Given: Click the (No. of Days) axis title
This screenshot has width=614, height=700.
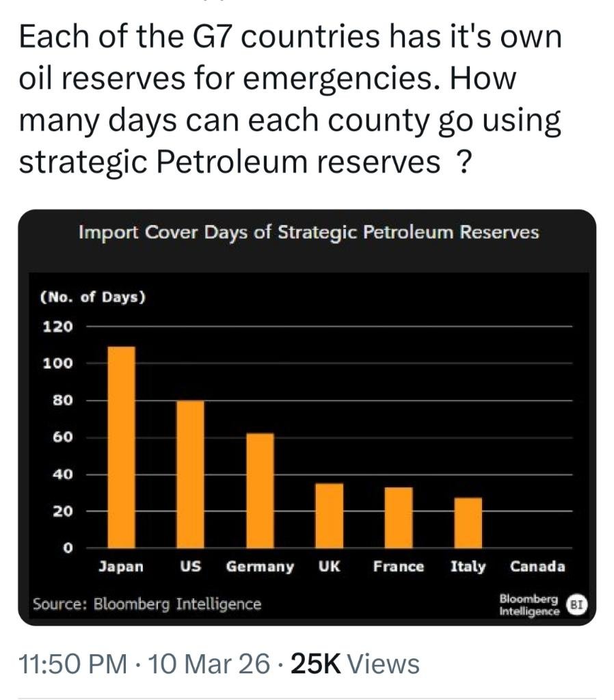Looking at the screenshot, I should 93,297.
